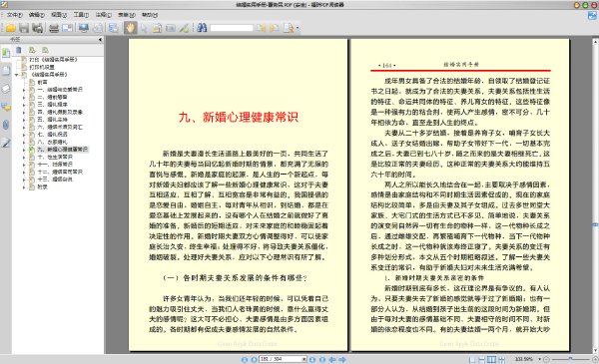Click the search text field

pos(232,28)
